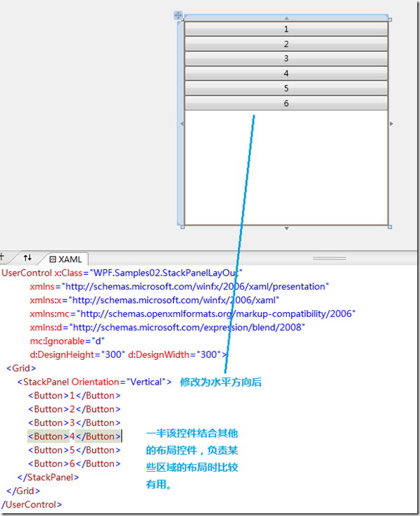This screenshot has height=516, width=420.
Task: Click the top margin arrow of the designer
Action: point(286,18)
